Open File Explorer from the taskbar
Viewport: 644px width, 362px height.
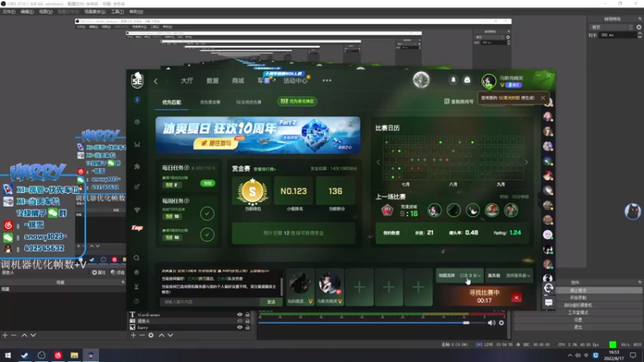74,355
